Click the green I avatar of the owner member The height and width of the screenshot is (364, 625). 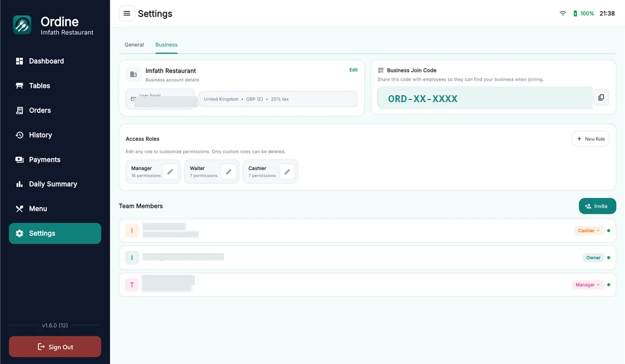(132, 258)
